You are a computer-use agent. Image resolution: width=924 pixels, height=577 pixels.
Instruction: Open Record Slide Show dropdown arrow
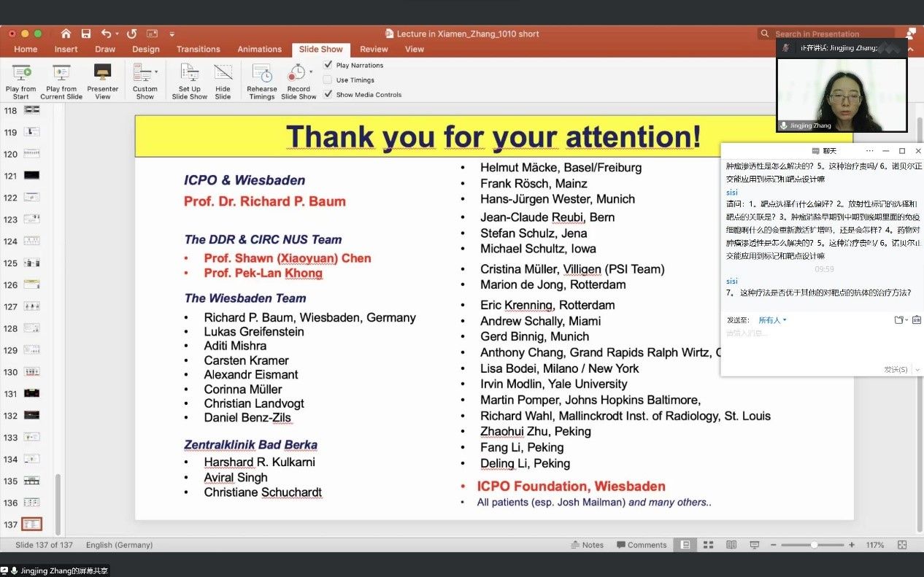(312, 72)
